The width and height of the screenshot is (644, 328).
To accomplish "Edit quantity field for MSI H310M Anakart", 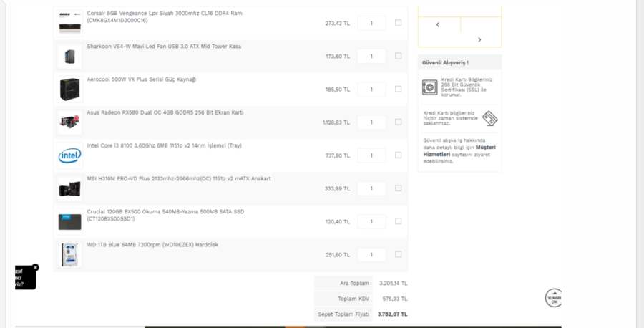I will (371, 188).
